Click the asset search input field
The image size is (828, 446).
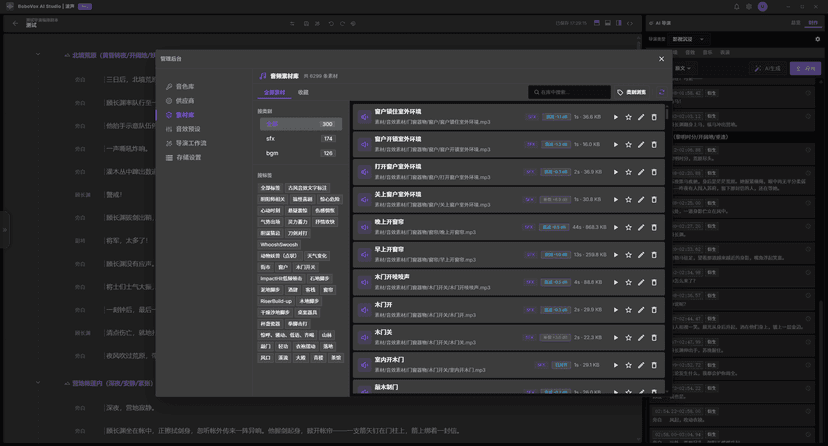[x=571, y=92]
